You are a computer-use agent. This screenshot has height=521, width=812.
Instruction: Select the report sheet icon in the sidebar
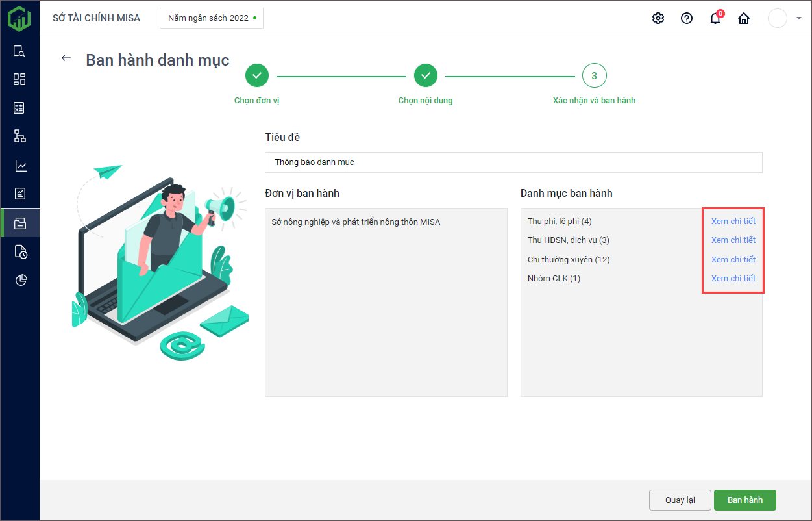[19, 194]
